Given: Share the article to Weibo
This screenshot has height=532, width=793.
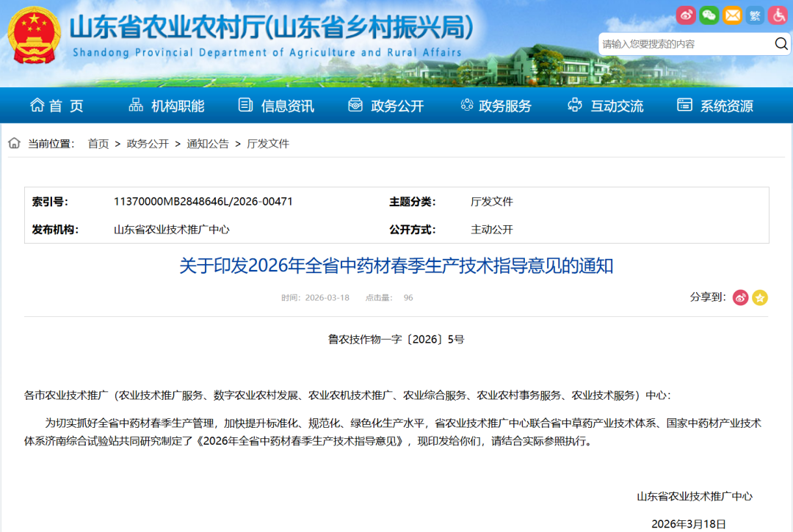Looking at the screenshot, I should (x=740, y=298).
